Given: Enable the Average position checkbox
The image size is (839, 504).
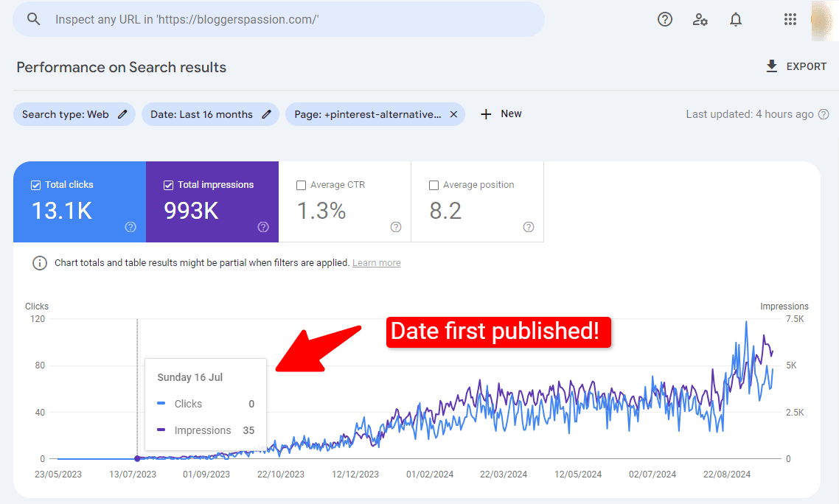Looking at the screenshot, I should point(434,185).
